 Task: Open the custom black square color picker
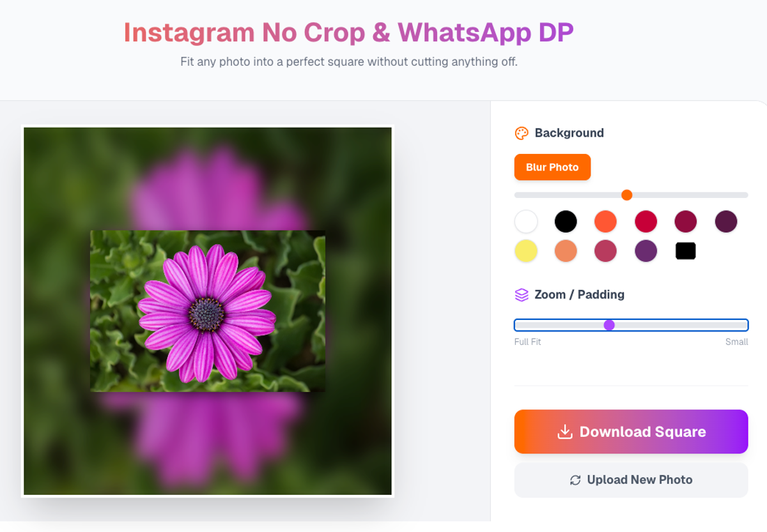686,251
